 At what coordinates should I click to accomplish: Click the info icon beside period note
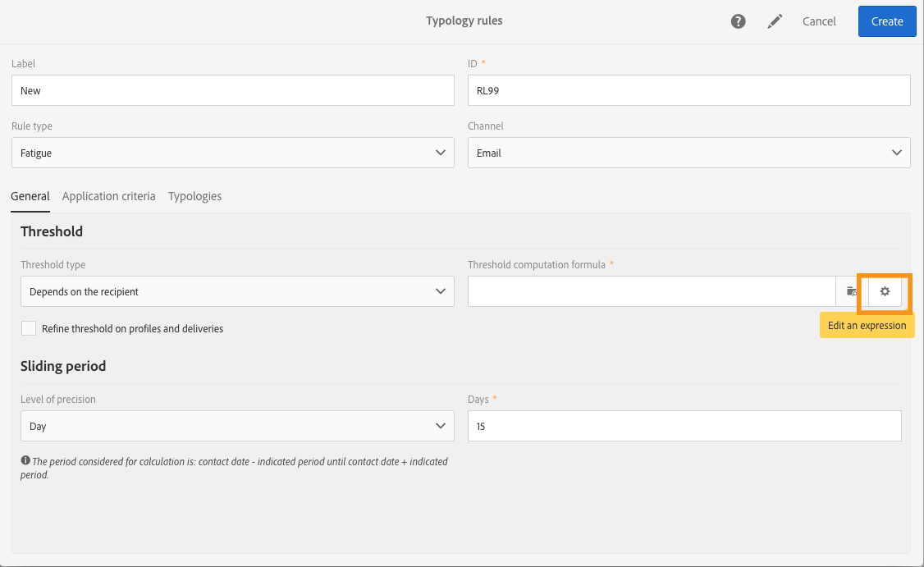[25, 461]
